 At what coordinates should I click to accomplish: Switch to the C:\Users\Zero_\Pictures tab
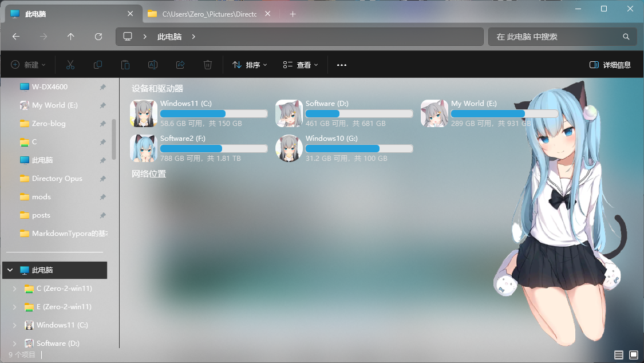coord(208,14)
